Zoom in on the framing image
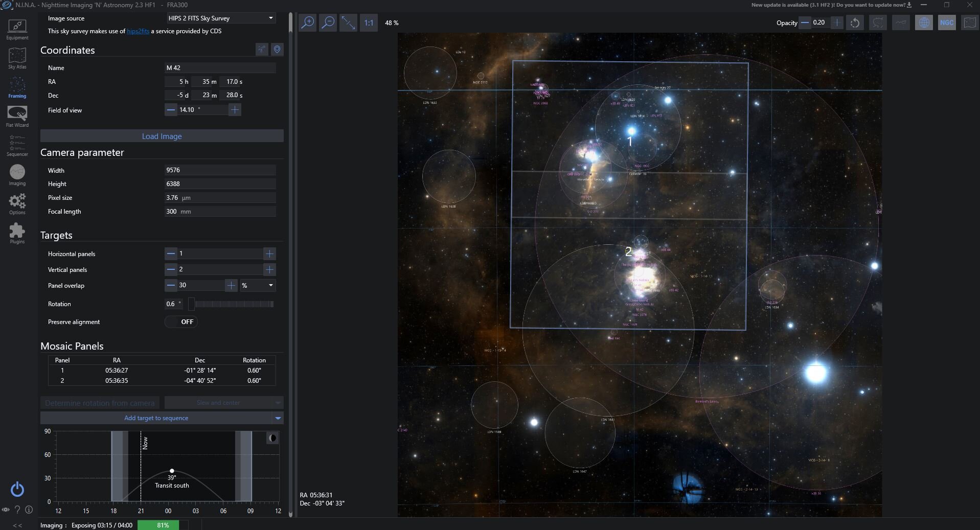Viewport: 980px width, 530px height. [x=308, y=22]
